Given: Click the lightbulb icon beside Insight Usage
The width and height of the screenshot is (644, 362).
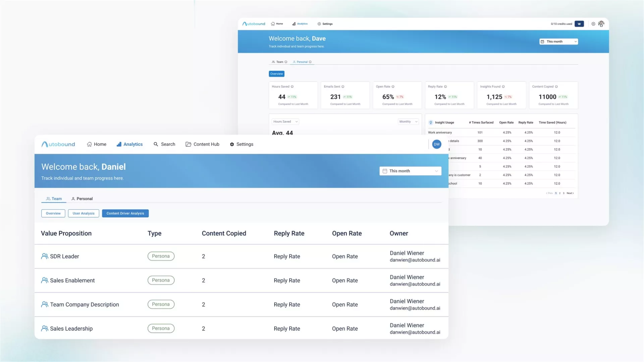Looking at the screenshot, I should point(431,122).
